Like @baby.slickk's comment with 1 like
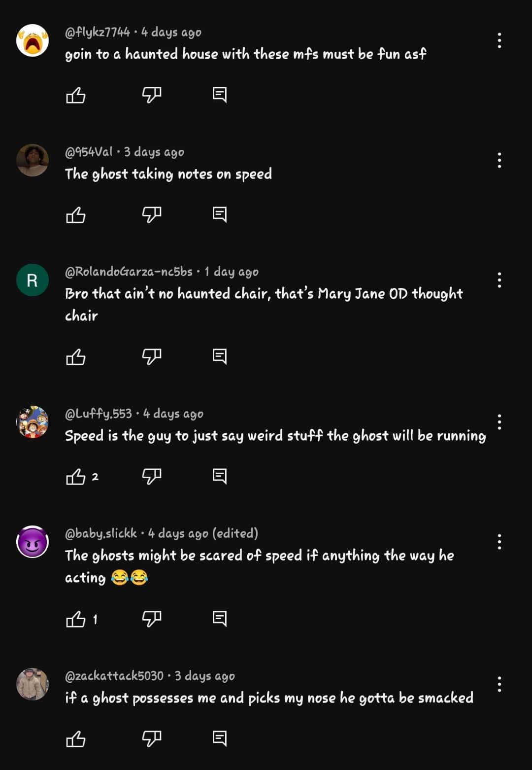Screen dimensions: 532x770 tap(76, 619)
